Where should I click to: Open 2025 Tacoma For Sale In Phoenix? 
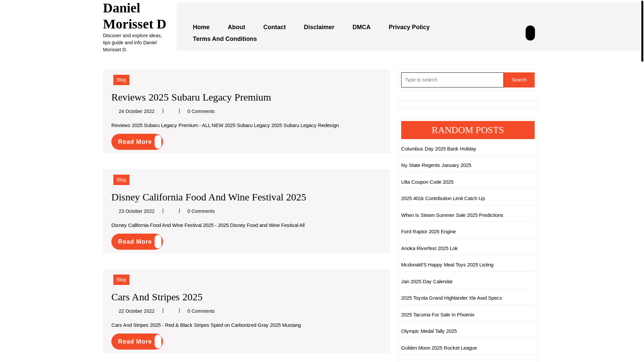tap(438, 315)
